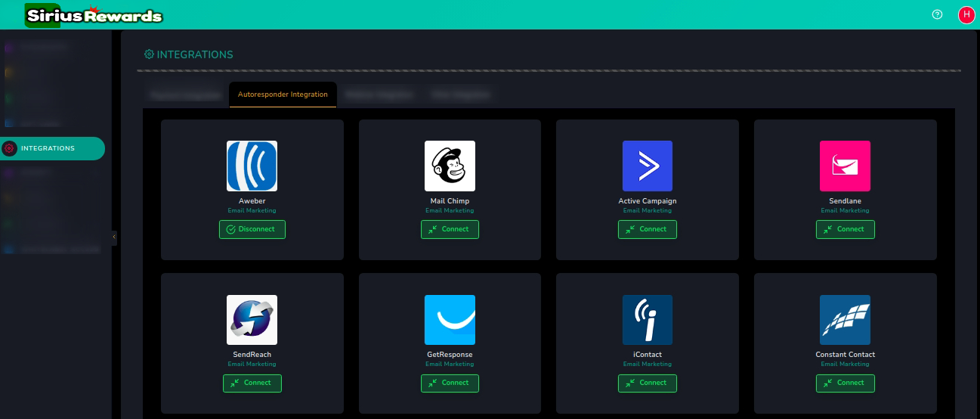Viewport: 980px width, 419px height.
Task: Connect Active Campaign autoresponder
Action: 648,229
